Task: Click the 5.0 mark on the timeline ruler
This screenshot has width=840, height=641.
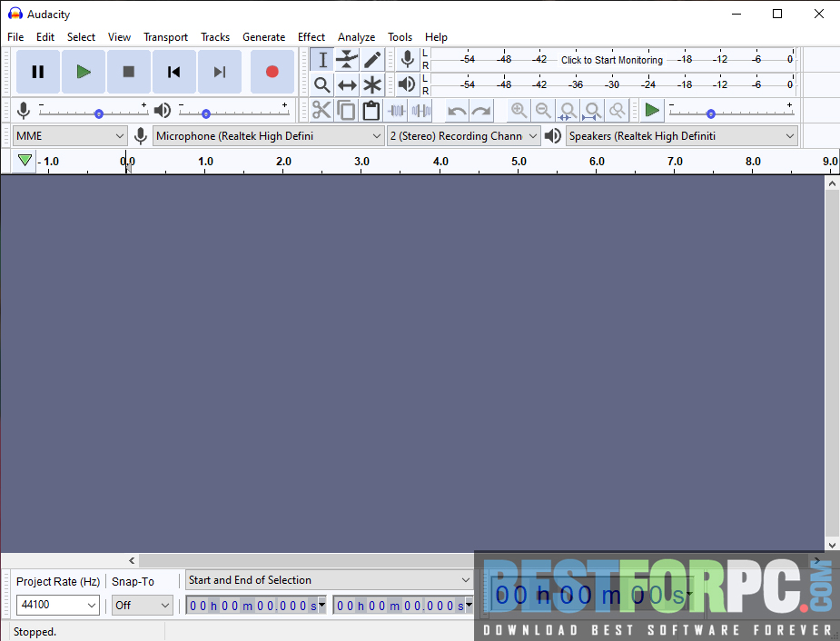Action: pyautogui.click(x=519, y=162)
